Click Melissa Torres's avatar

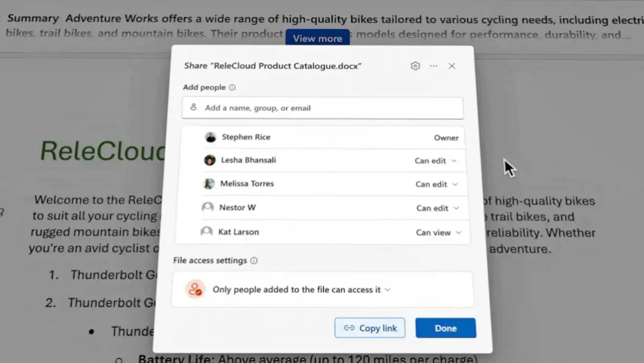tap(209, 184)
